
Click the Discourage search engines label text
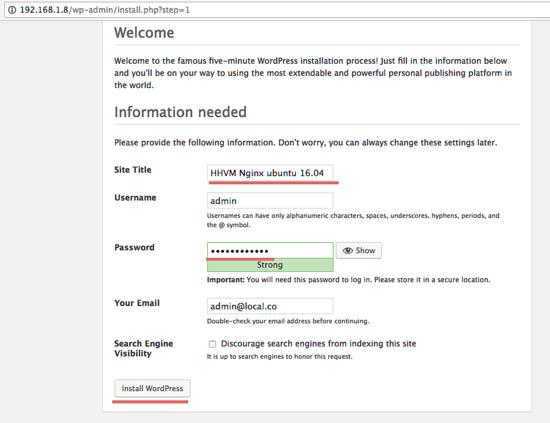(318, 344)
